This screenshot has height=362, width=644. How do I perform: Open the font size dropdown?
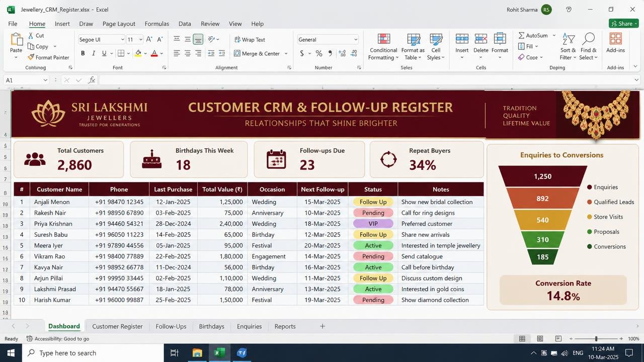click(141, 40)
